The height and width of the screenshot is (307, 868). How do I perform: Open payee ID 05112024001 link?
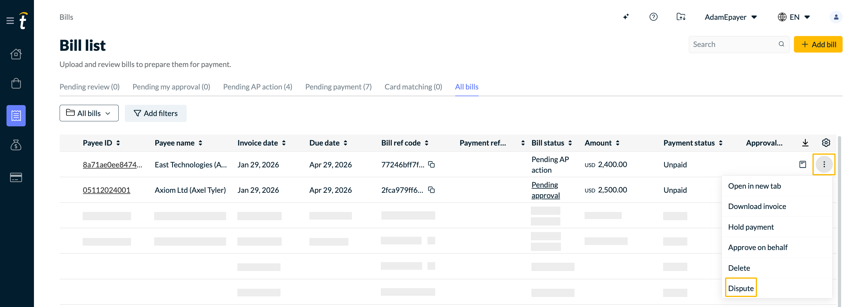107,190
